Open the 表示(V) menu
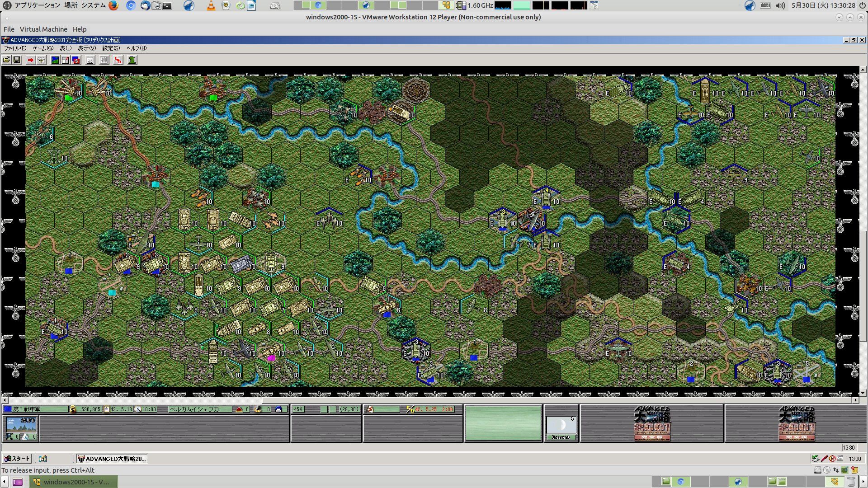This screenshot has height=488, width=868. 87,48
